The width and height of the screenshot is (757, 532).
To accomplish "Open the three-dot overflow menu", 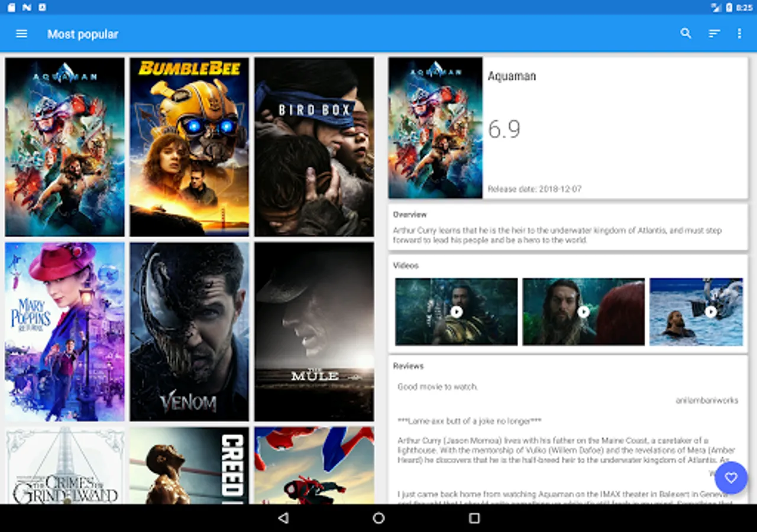I will point(739,34).
